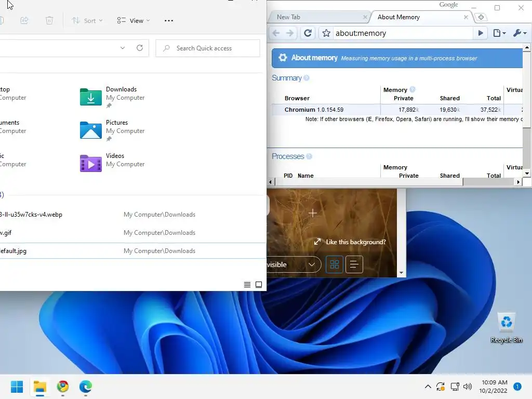Image resolution: width=532 pixels, height=399 pixels.
Task: Select the default.jpg recent file
Action: point(132,251)
